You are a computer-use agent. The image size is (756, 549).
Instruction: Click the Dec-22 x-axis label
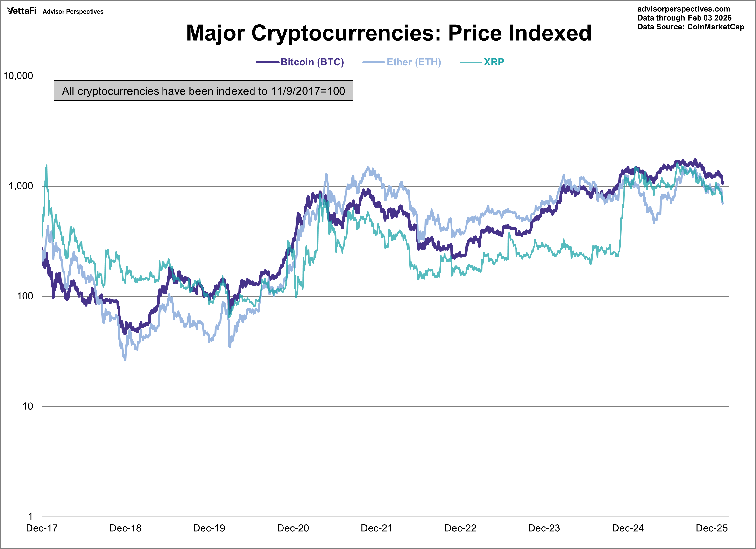(x=460, y=528)
